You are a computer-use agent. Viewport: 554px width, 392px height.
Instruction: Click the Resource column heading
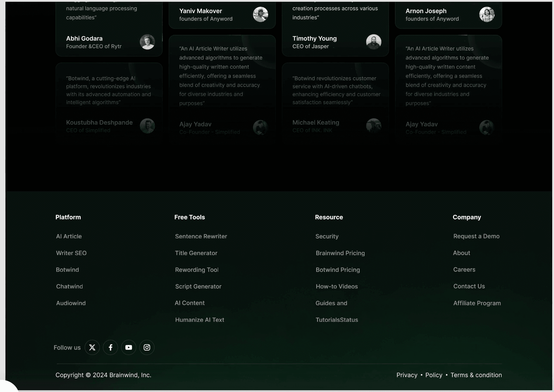(x=329, y=217)
